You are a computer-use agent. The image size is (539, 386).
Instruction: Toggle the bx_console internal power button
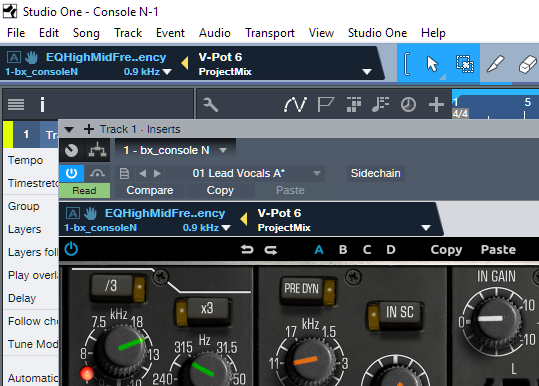click(x=71, y=249)
